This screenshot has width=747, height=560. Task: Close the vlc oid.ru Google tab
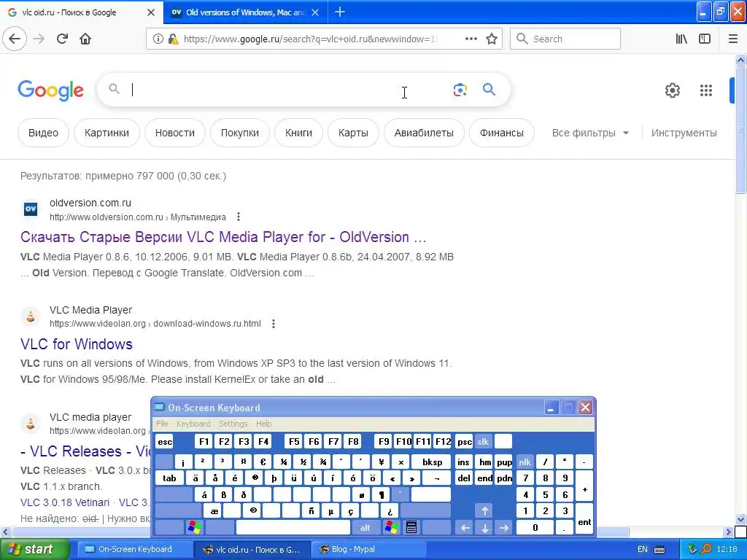pos(150,12)
